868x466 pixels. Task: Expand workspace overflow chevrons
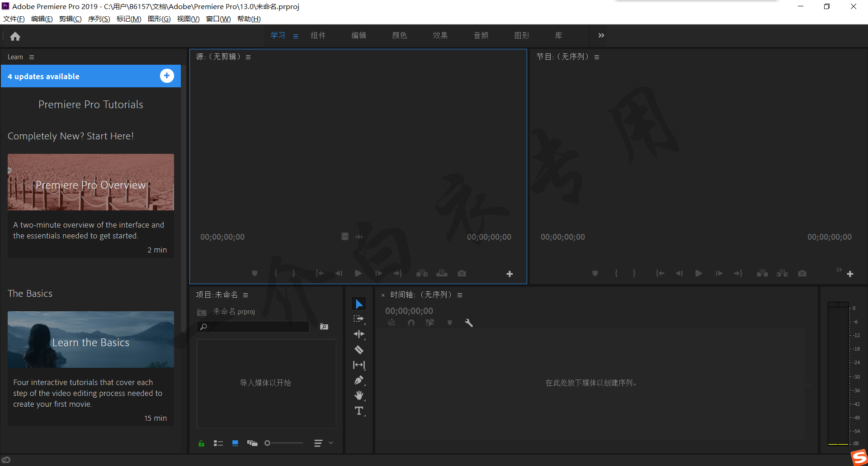[601, 35]
